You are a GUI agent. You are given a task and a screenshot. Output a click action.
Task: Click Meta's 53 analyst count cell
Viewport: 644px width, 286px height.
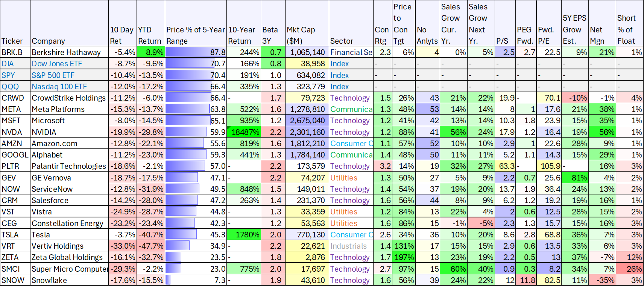428,109
